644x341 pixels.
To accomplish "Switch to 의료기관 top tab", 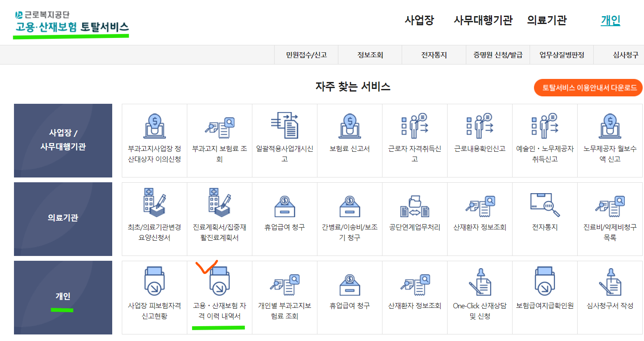I will point(547,20).
